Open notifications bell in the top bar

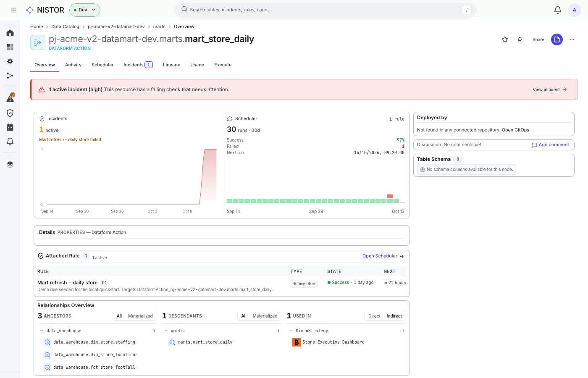tap(558, 10)
